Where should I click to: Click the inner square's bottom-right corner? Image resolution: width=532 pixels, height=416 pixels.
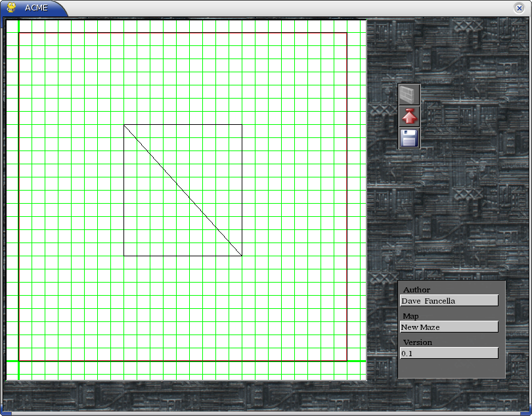242,256
